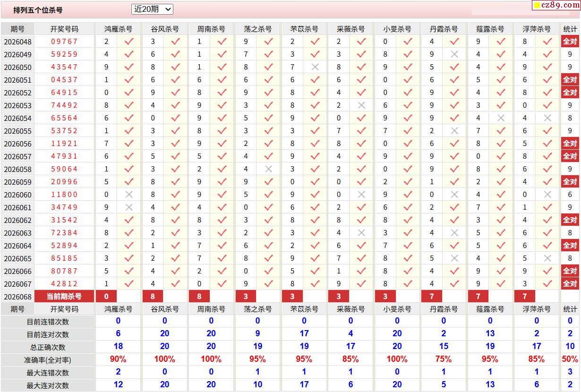Click the gray X for 薤露杀号 in row 2026054
Screen dimensions: 581x392
501,118
